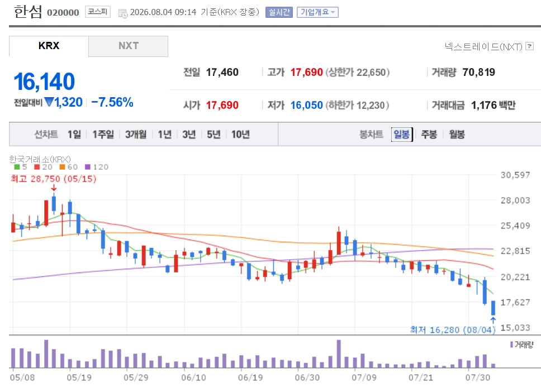Select the 주봉 weekly candle option
The image size is (541, 392).
click(429, 134)
